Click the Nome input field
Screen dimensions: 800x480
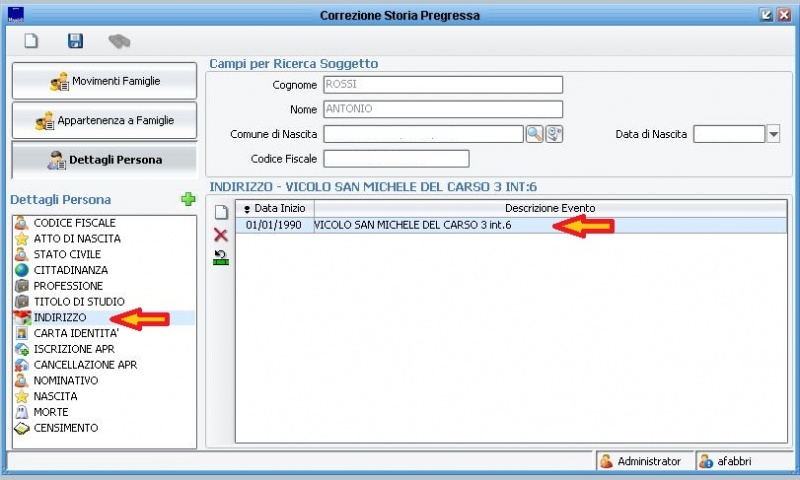pos(443,109)
